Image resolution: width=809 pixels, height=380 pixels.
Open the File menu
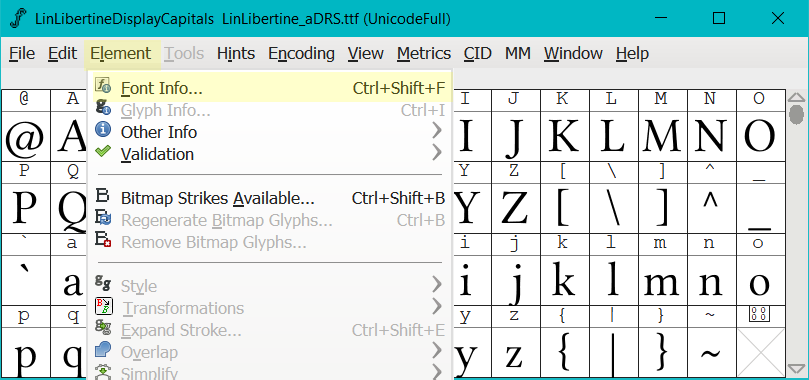[x=22, y=53]
